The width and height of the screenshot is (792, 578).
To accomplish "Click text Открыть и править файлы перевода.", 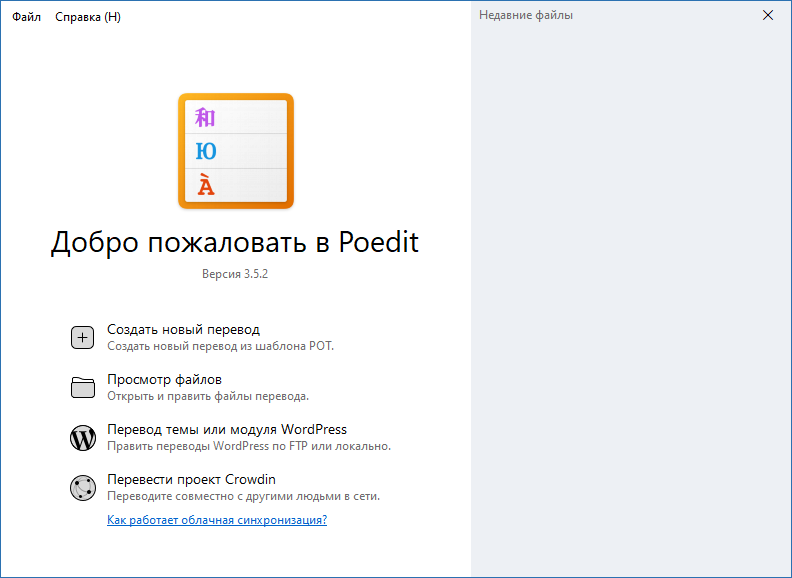I will pyautogui.click(x=208, y=396).
